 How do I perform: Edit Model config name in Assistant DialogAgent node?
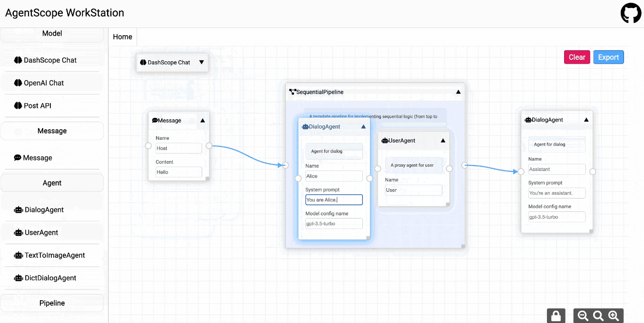(x=557, y=217)
